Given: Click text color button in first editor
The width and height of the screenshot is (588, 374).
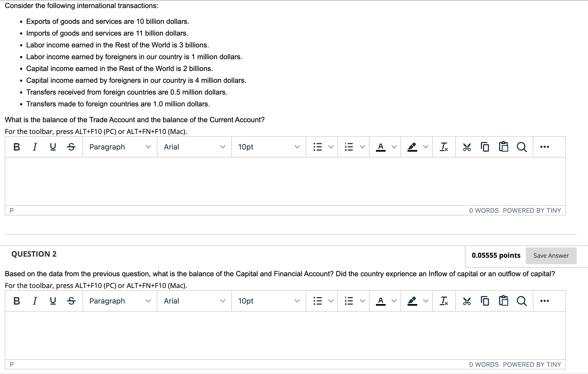Looking at the screenshot, I should [380, 147].
